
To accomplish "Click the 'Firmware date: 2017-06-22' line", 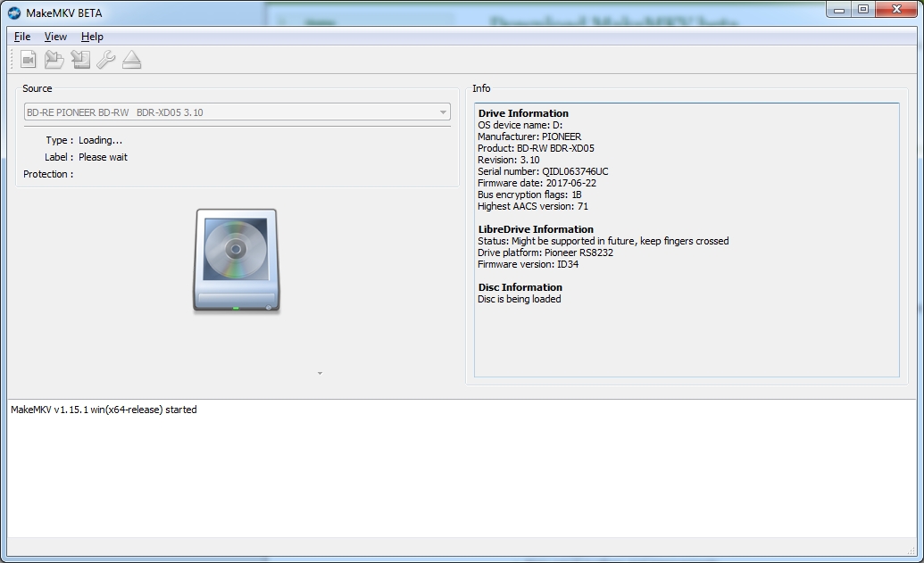I will 537,183.
